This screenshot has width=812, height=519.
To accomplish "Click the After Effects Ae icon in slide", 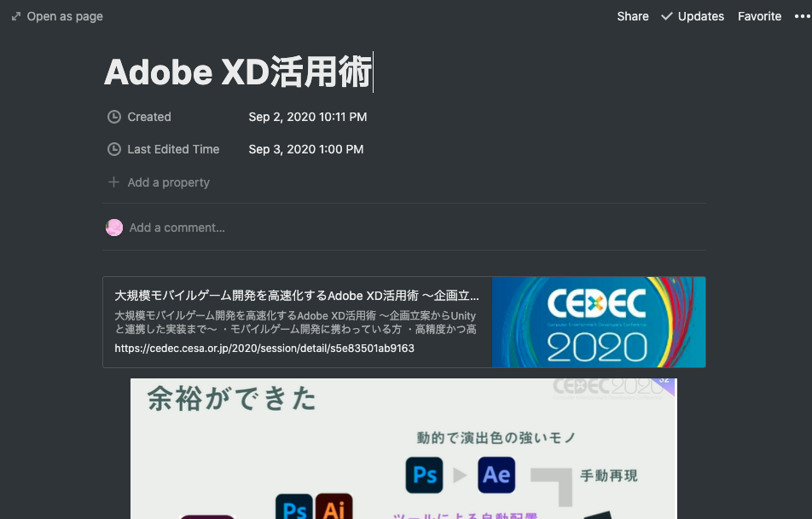I will pyautogui.click(x=496, y=475).
